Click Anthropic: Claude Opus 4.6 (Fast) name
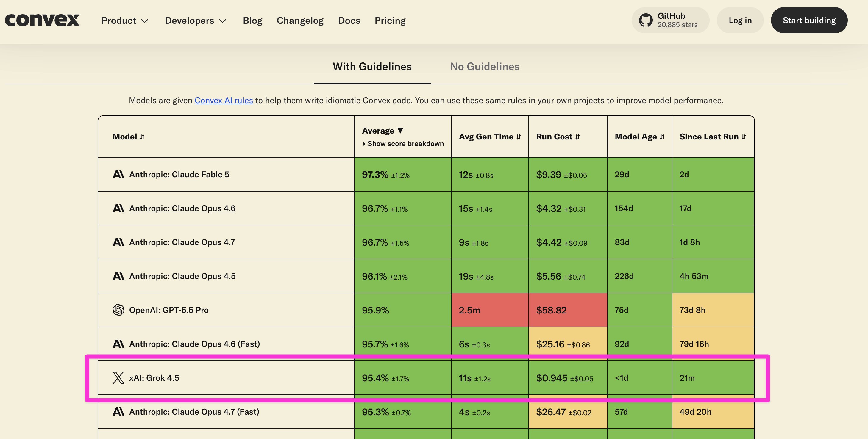The width and height of the screenshot is (868, 439). coord(194,344)
